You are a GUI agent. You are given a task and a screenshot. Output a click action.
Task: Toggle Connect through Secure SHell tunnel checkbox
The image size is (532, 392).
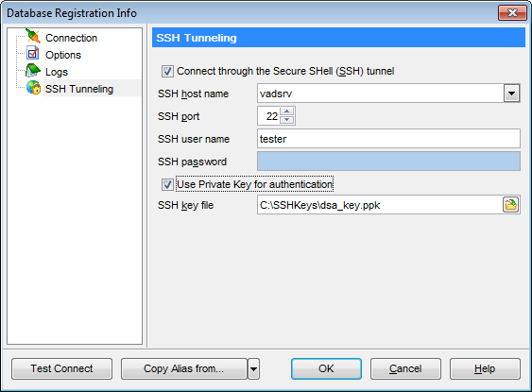pyautogui.click(x=167, y=72)
